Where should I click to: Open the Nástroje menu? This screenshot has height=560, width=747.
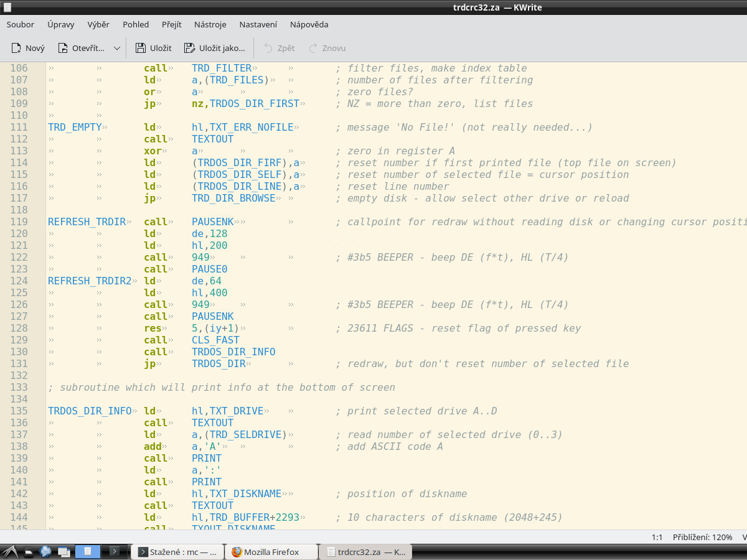pyautogui.click(x=210, y=24)
